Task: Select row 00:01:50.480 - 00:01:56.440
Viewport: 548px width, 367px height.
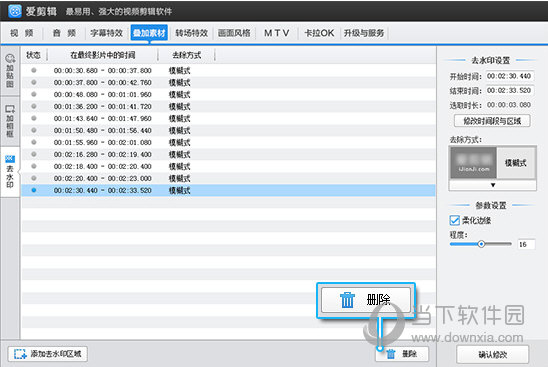Action: click(x=229, y=130)
